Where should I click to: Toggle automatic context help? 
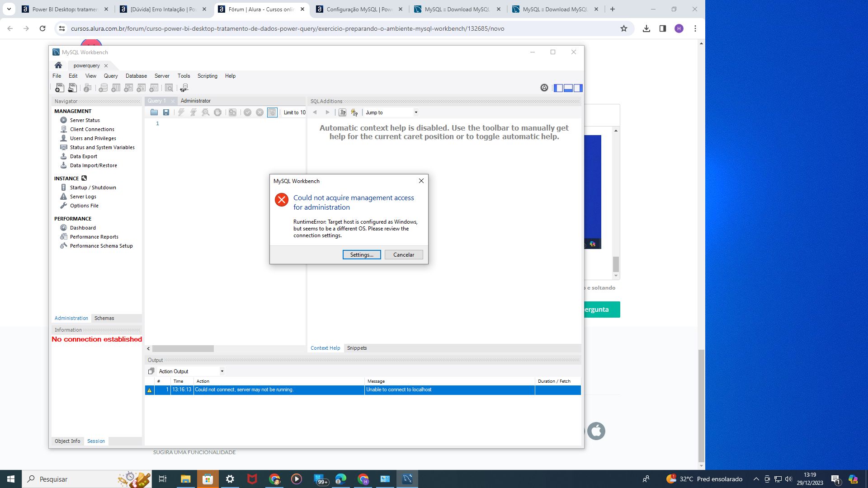coord(354,113)
